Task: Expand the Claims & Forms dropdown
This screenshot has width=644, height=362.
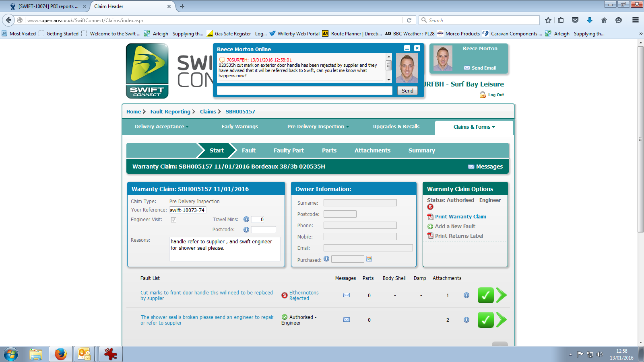Action: point(474,127)
